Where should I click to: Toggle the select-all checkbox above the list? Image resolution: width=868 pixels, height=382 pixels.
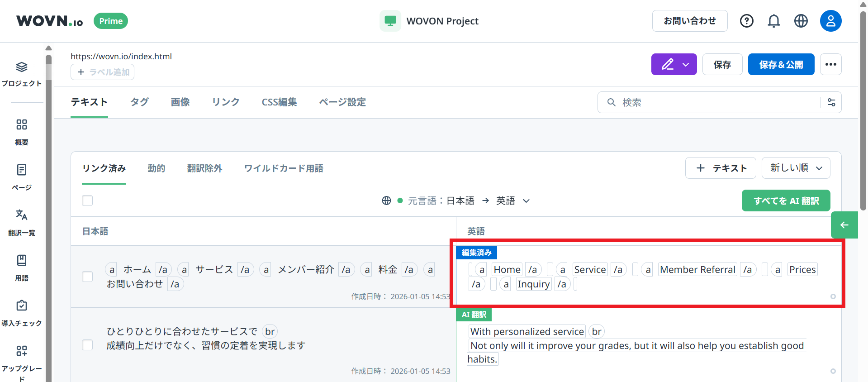[87, 201]
